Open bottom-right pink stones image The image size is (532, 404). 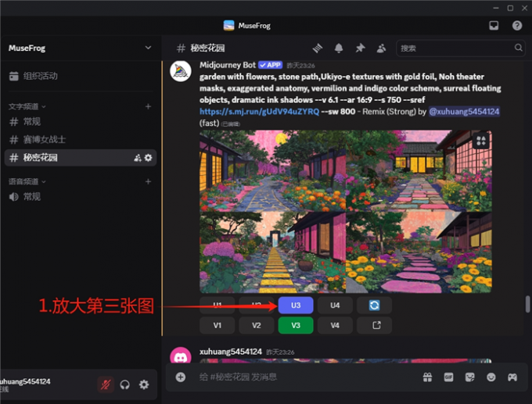point(419,252)
